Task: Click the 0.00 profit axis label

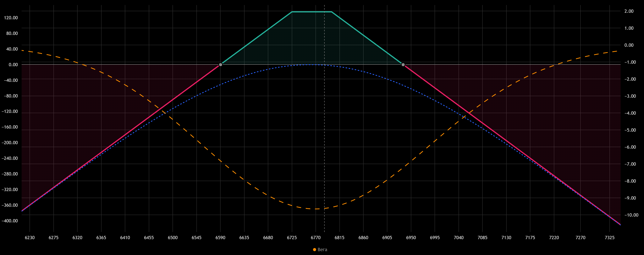Action: pyautogui.click(x=13, y=65)
